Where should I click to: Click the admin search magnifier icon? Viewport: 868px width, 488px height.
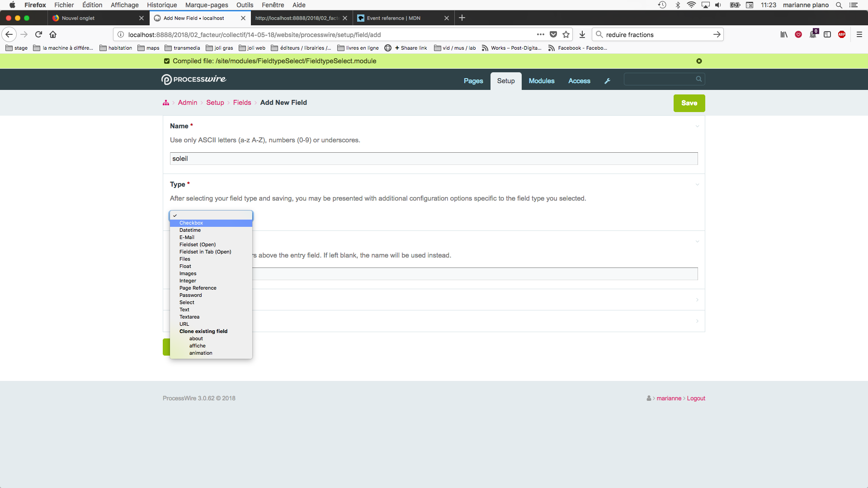click(x=698, y=79)
